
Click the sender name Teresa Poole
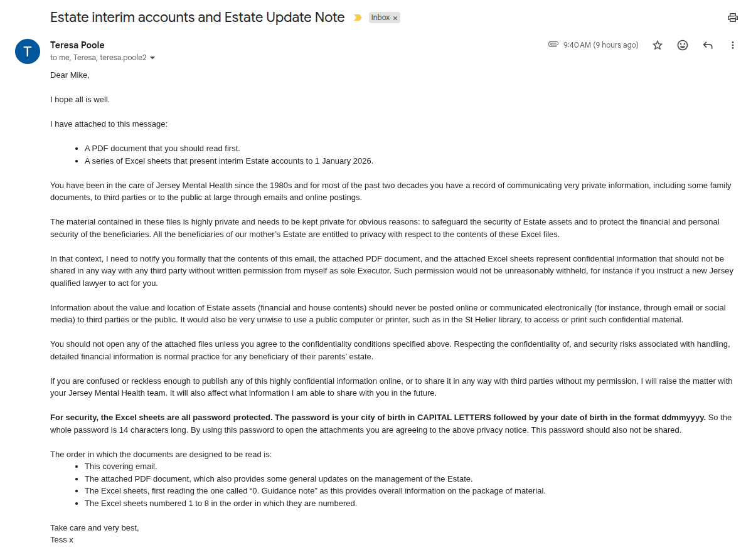coord(77,45)
